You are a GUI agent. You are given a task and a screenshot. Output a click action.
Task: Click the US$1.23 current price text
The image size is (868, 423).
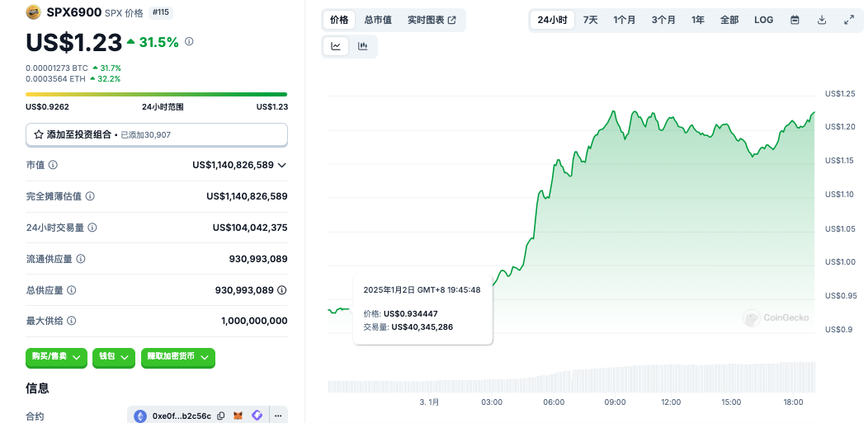(73, 43)
